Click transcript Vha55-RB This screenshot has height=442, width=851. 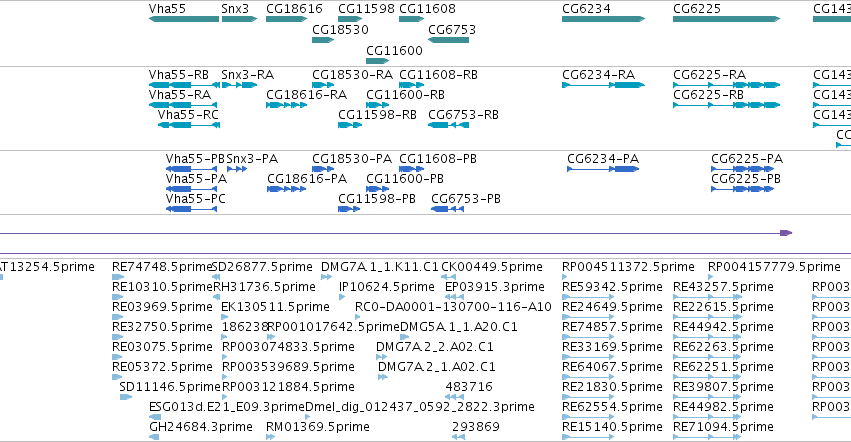tap(179, 74)
